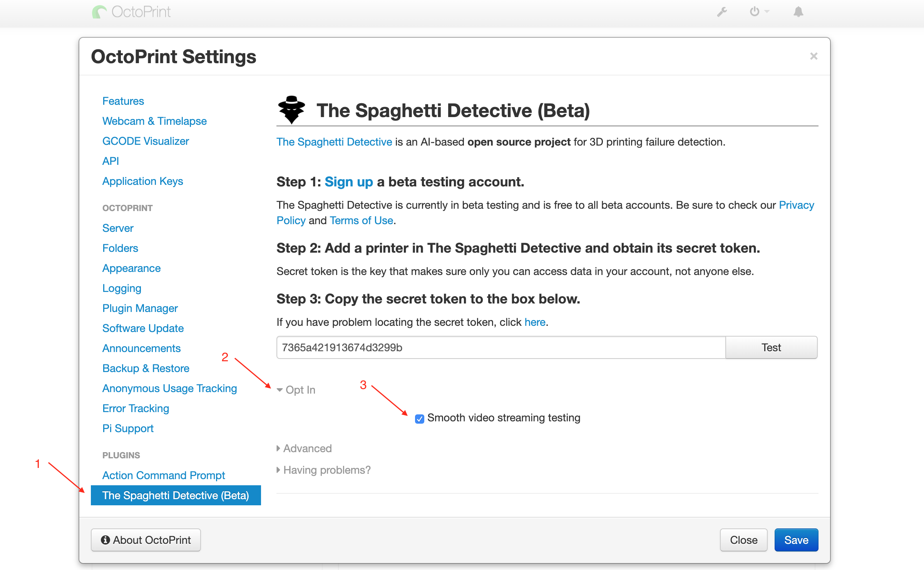The width and height of the screenshot is (924, 570).
Task: Select the Server settings tab
Action: (118, 228)
